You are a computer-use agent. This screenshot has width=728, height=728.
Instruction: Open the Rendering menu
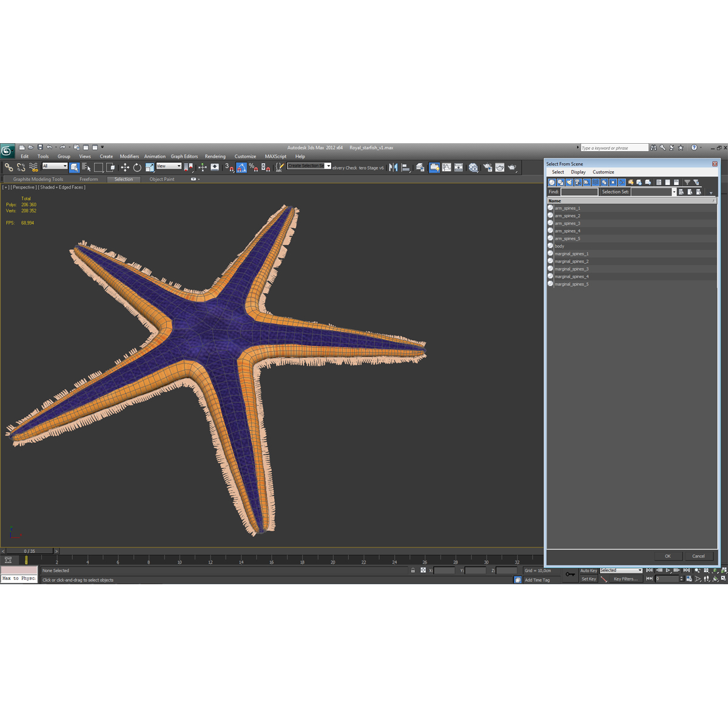tap(215, 156)
